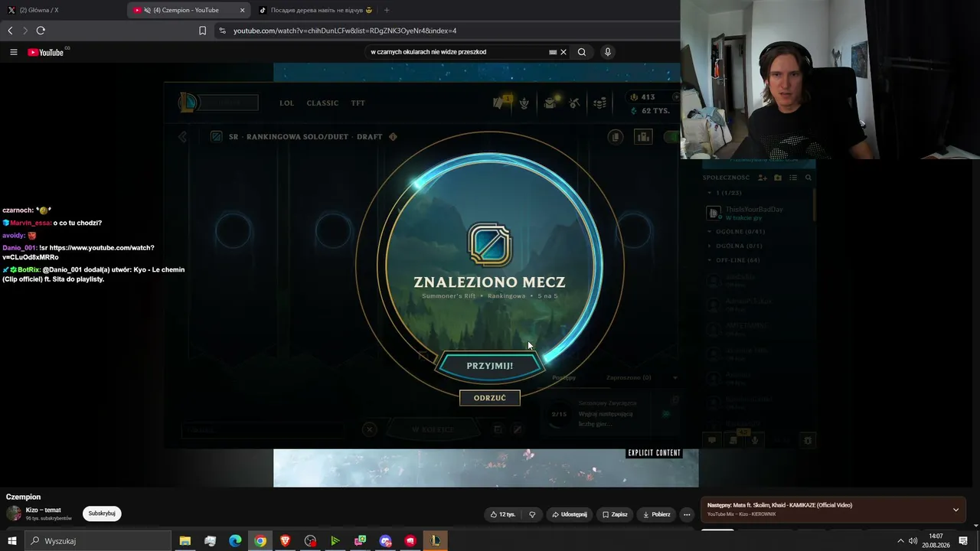This screenshot has width=980, height=551.
Task: Open the CLASSIC tab in League client
Action: pyautogui.click(x=322, y=103)
